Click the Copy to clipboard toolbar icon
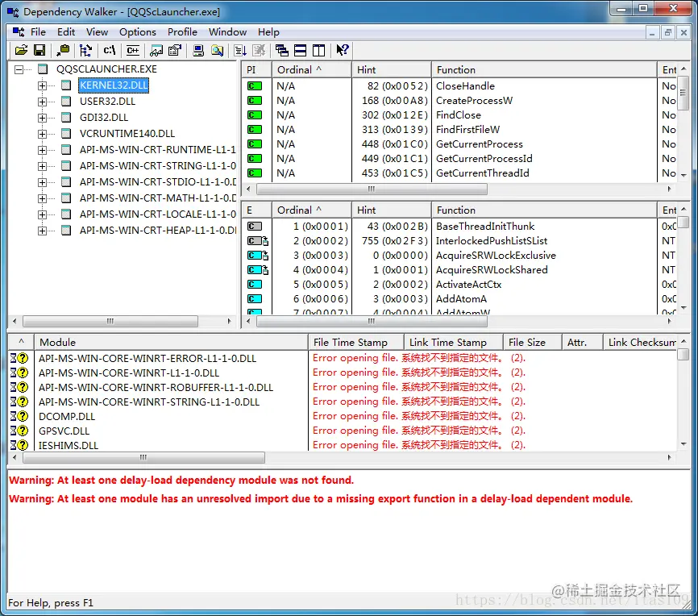Viewport: 698px width, 616px height. click(x=63, y=50)
